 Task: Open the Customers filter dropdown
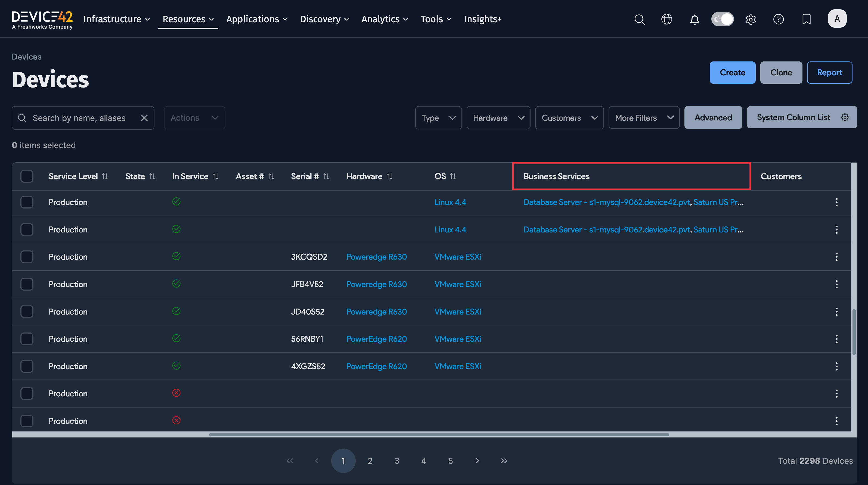(569, 118)
